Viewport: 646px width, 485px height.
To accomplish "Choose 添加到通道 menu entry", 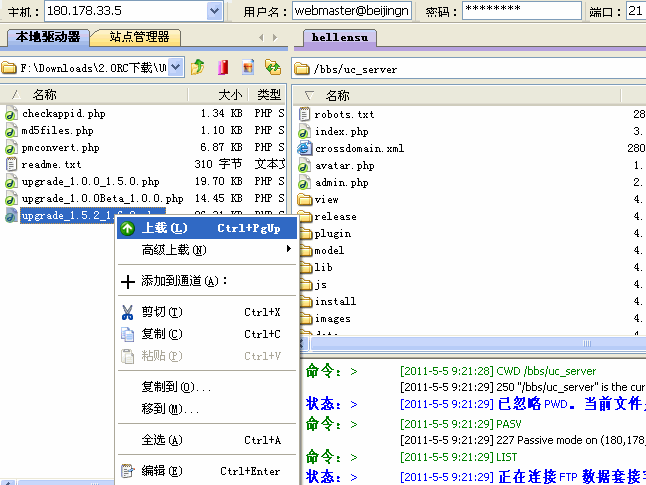I will click(207, 281).
